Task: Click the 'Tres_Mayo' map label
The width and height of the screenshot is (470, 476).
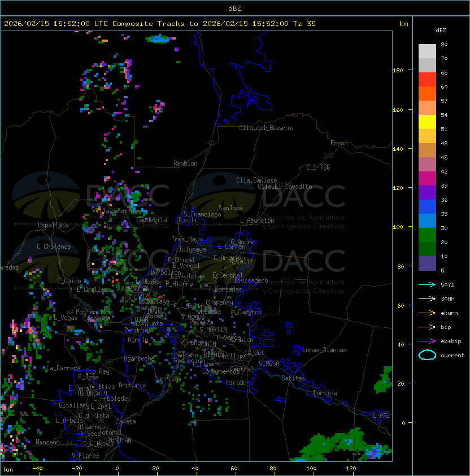Action: pyautogui.click(x=186, y=239)
